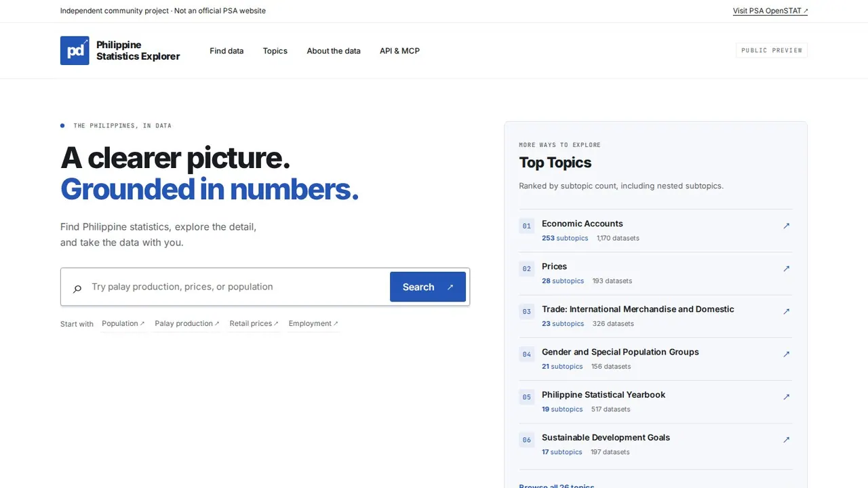Click the 06 rank badge
This screenshot has width=868, height=488.
click(x=527, y=440)
